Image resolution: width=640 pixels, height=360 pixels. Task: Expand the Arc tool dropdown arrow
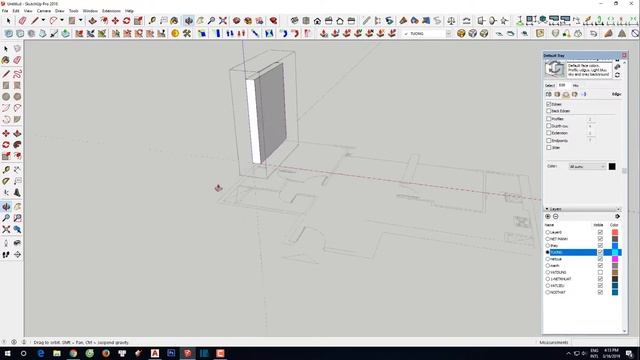62,20
